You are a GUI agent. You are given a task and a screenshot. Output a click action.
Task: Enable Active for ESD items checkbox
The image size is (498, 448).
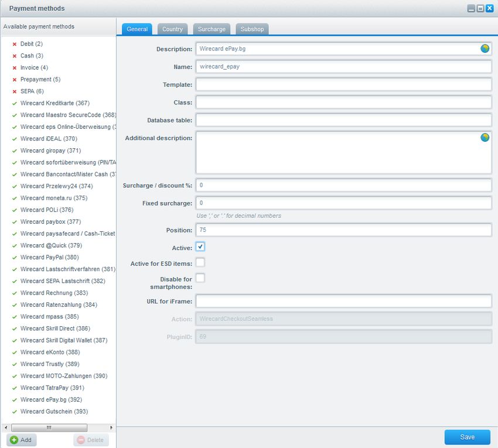click(x=200, y=262)
